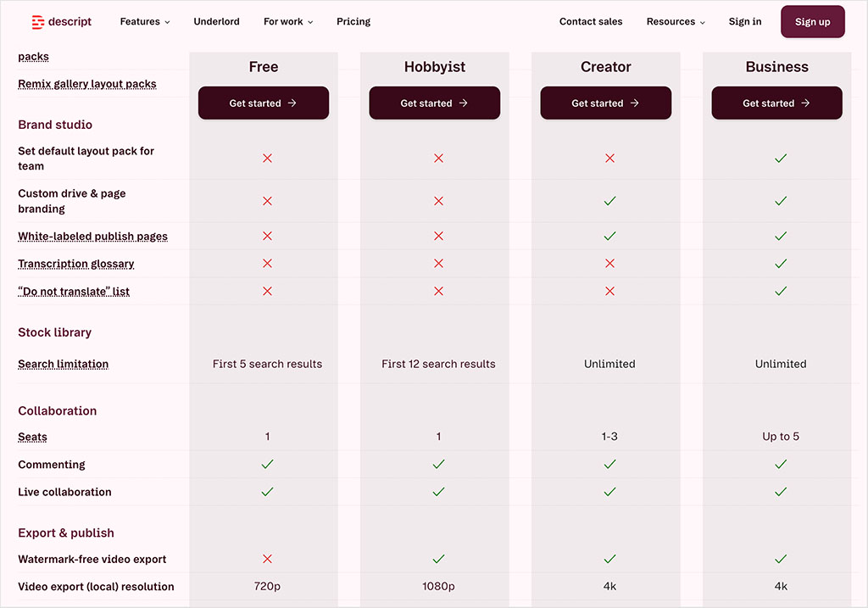Click Get started under the Creator plan
Viewport: 868px width, 608px height.
pos(605,103)
